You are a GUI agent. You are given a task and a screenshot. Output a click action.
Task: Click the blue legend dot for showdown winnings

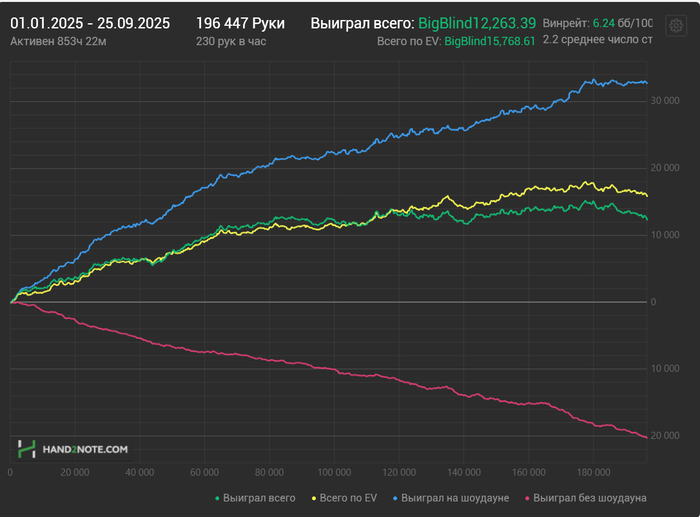395,498
